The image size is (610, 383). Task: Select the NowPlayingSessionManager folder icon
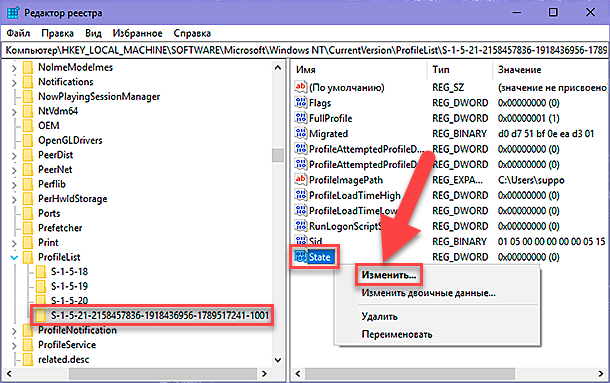28,97
